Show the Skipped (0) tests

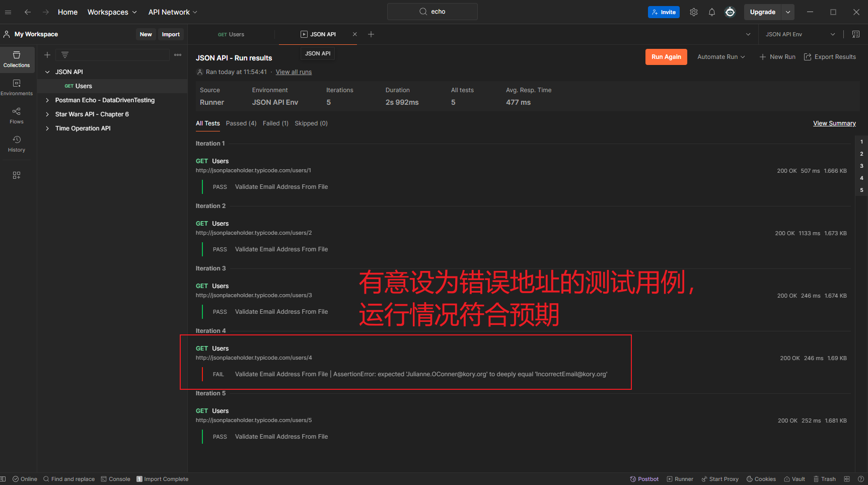tap(311, 123)
